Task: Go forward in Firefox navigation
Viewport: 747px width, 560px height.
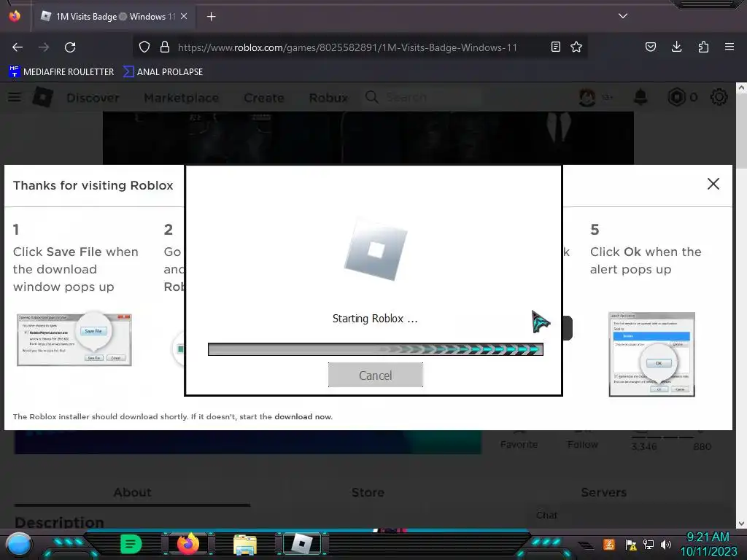Action: 44,47
